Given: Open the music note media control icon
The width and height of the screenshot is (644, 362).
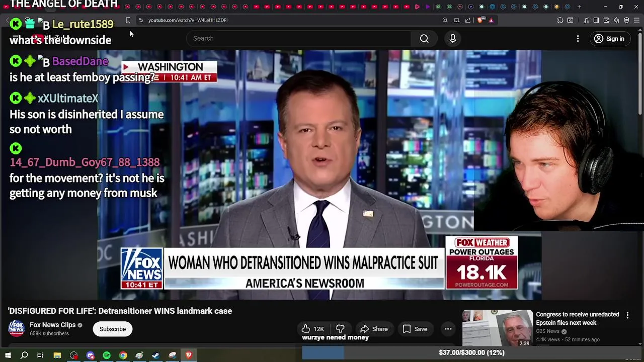Looking at the screenshot, I should point(587,20).
